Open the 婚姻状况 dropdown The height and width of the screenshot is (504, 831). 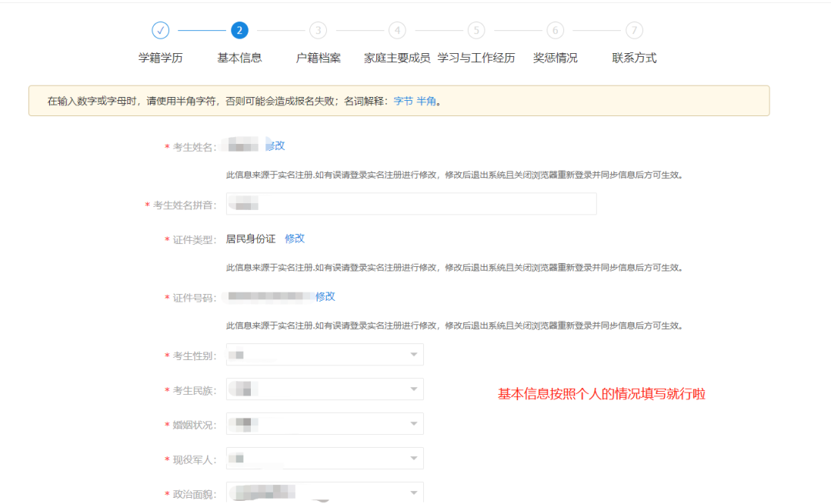(x=325, y=424)
